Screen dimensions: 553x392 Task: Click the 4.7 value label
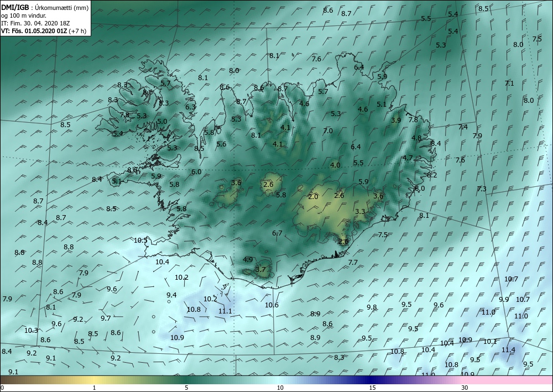[408, 158]
